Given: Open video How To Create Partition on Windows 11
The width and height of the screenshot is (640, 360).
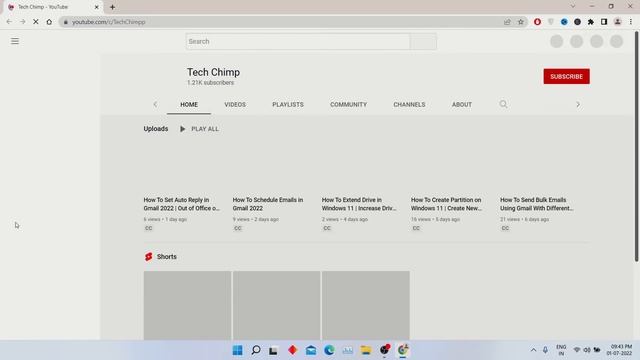Looking at the screenshot, I should click(447, 204).
